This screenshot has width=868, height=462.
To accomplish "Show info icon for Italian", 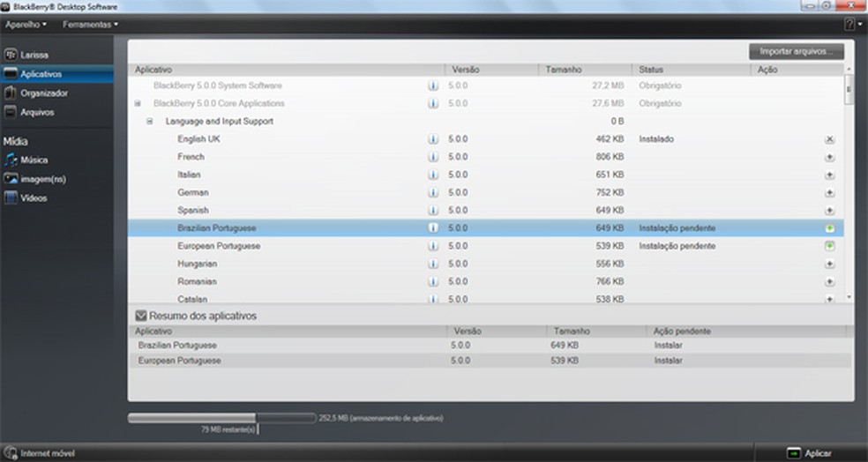I will (x=433, y=175).
